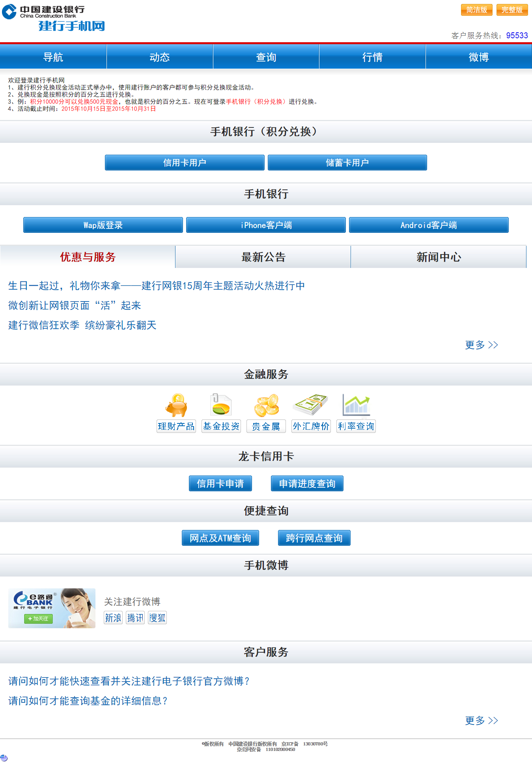The height and width of the screenshot is (762, 532).
Task: Click the 京ICP备 13030780号 footer text
Action: click(x=304, y=744)
